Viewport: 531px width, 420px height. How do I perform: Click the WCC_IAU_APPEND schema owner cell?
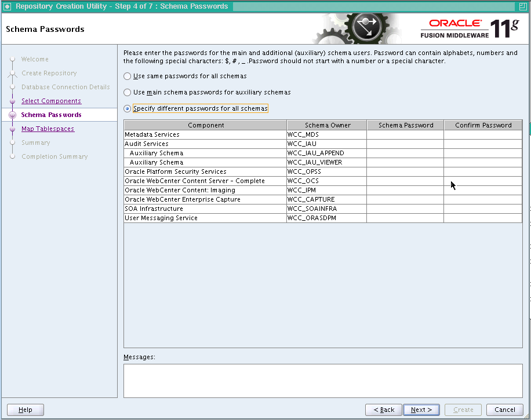point(326,153)
